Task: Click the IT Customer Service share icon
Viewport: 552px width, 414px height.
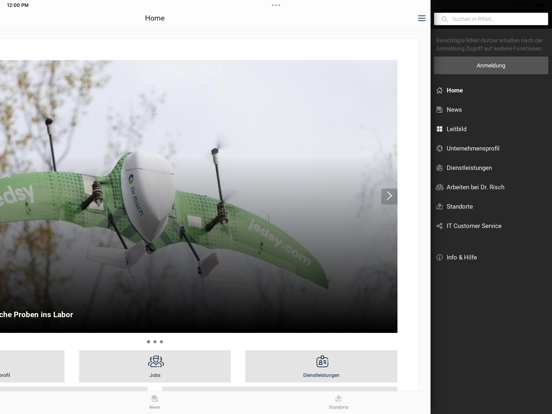Action: 439,226
